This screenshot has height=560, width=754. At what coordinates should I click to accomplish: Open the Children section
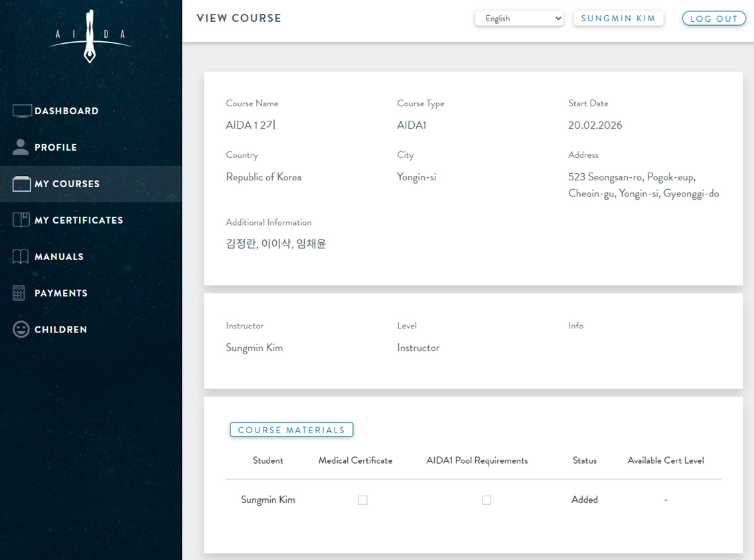91,329
